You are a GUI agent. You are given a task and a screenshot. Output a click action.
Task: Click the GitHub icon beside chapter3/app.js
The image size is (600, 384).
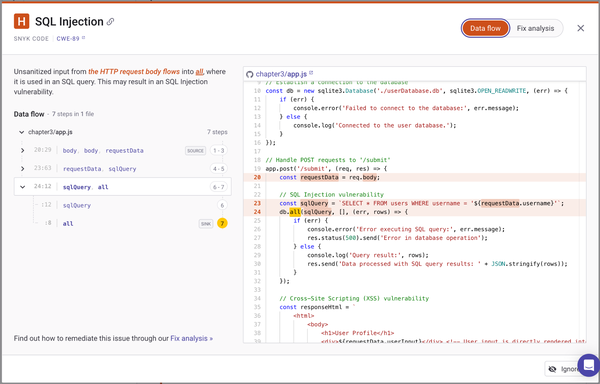point(249,74)
